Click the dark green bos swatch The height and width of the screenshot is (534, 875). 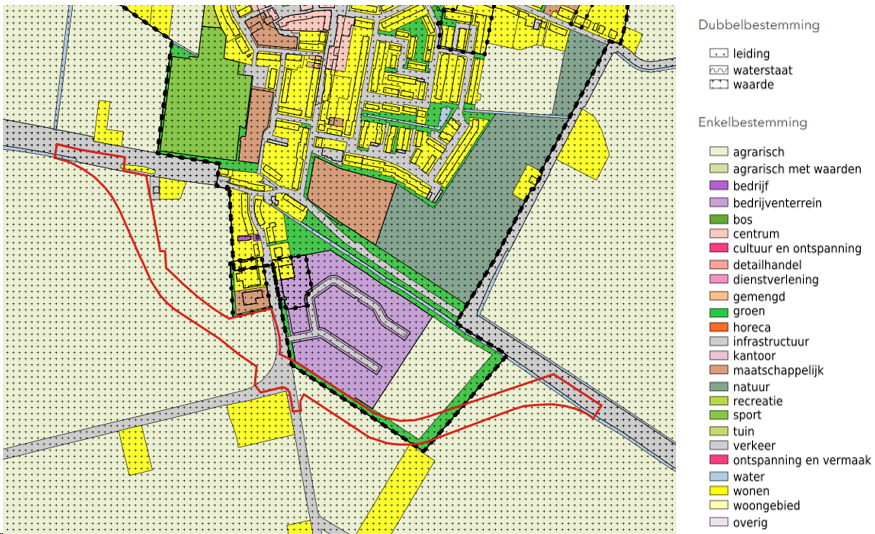point(719,219)
